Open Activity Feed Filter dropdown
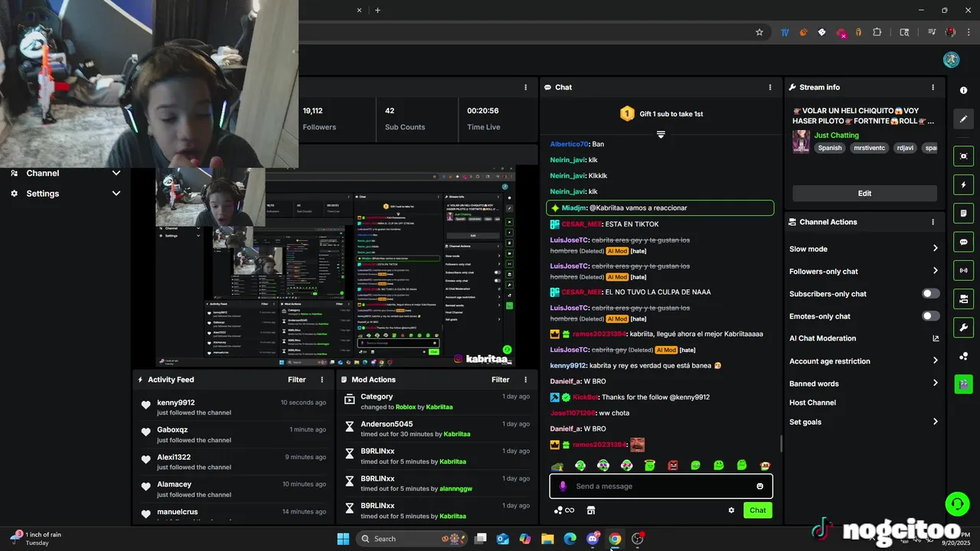Image resolution: width=980 pixels, height=551 pixels. tap(297, 380)
